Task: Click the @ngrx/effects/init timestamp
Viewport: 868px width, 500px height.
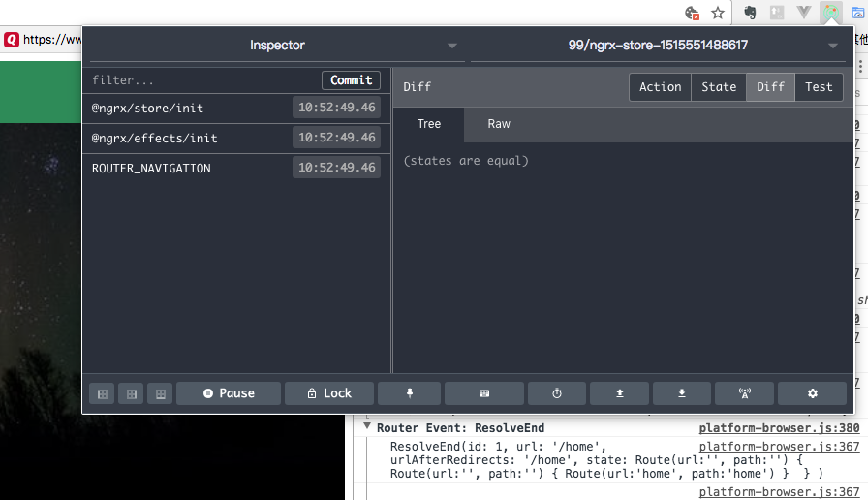Action: coord(336,138)
